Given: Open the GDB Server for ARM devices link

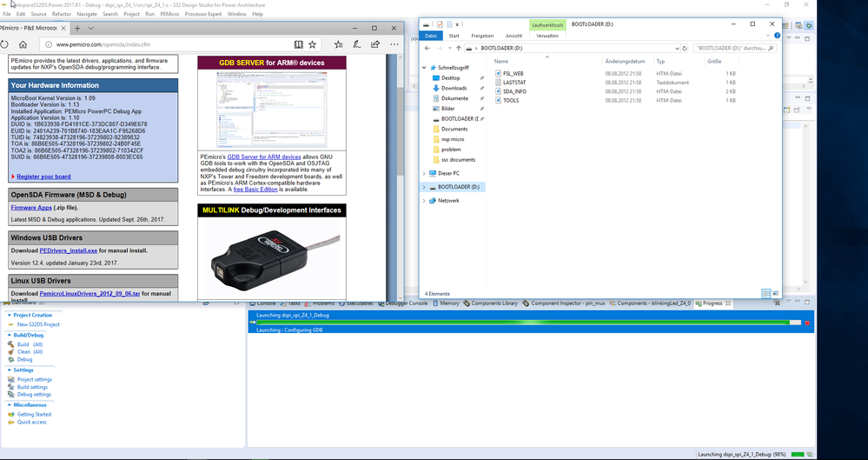Looking at the screenshot, I should click(x=264, y=157).
